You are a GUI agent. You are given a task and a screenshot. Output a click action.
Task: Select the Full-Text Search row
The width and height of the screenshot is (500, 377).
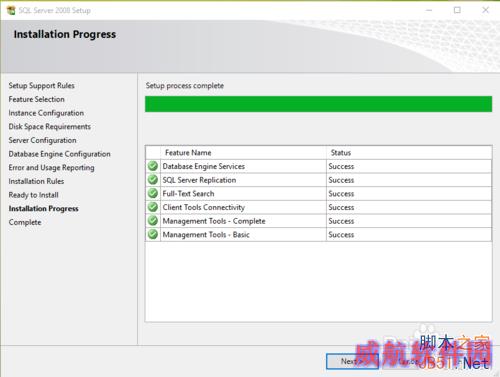318,193
